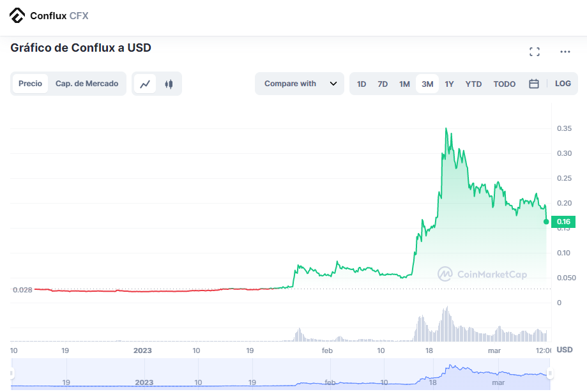This screenshot has height=392, width=587.
Task: Select the 1M time range
Action: coord(404,84)
